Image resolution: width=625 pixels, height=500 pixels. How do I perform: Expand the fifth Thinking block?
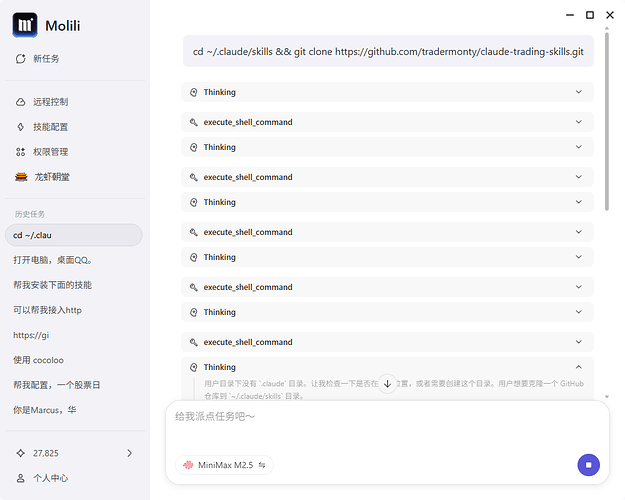coord(387,312)
